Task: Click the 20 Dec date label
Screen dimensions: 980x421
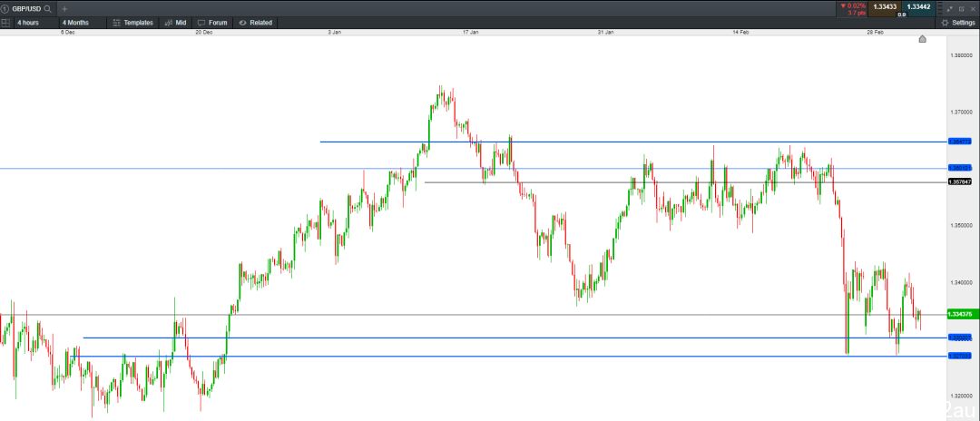Action: [x=204, y=32]
